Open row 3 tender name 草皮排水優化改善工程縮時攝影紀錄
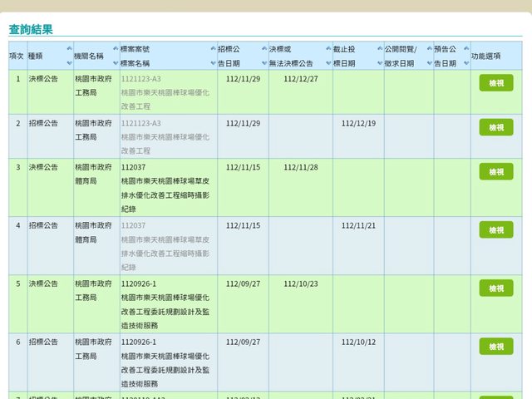This screenshot has height=399, width=532. coord(165,195)
